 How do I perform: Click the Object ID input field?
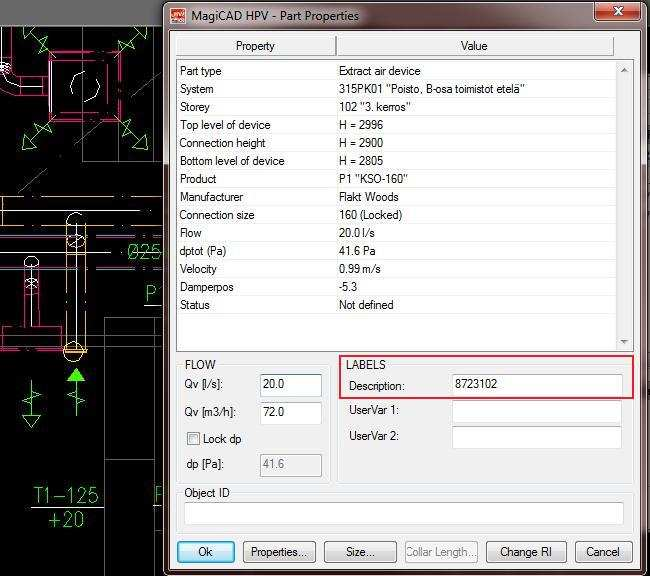pyautogui.click(x=404, y=513)
